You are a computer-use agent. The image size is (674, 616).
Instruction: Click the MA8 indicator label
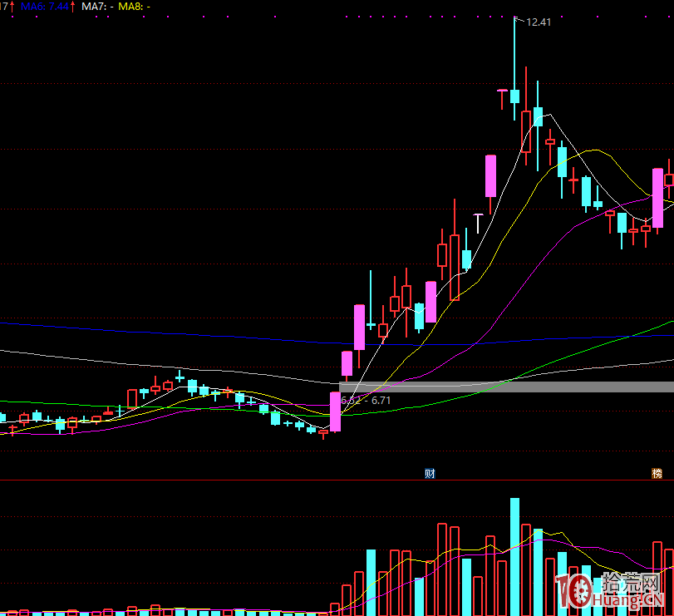(134, 7)
